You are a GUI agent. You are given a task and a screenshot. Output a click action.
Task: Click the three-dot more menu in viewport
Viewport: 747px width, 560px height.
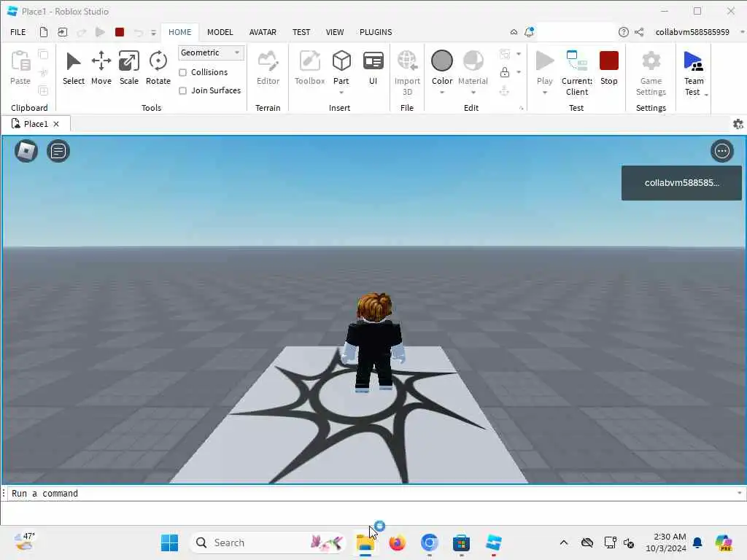[721, 151]
